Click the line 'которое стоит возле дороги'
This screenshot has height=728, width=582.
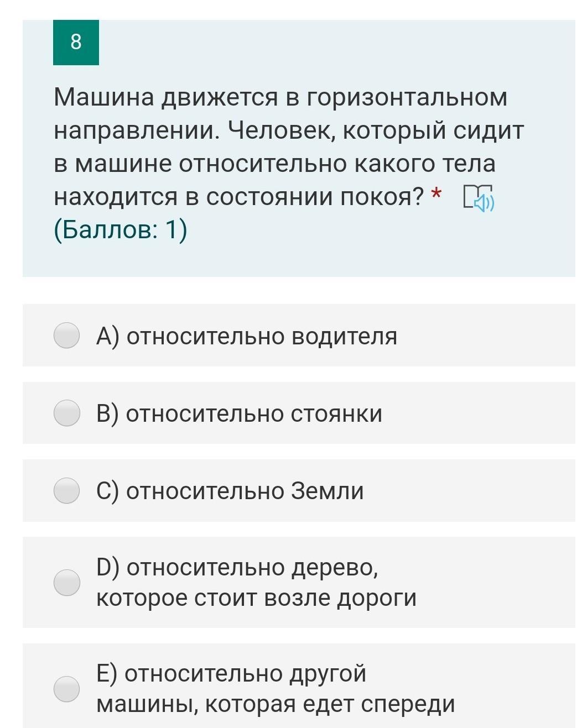click(256, 598)
